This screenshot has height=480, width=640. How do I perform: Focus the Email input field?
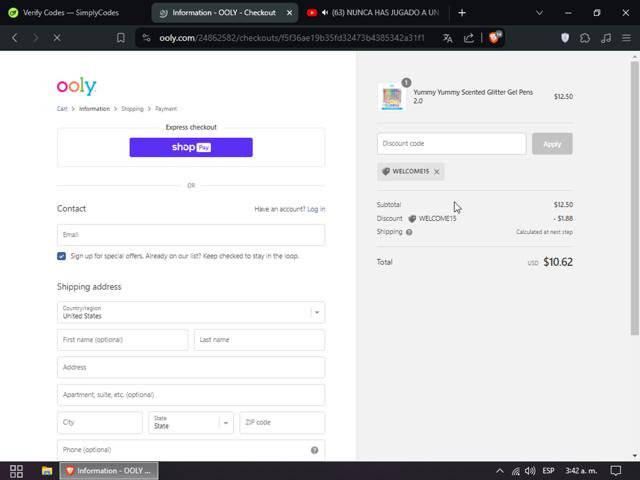191,235
